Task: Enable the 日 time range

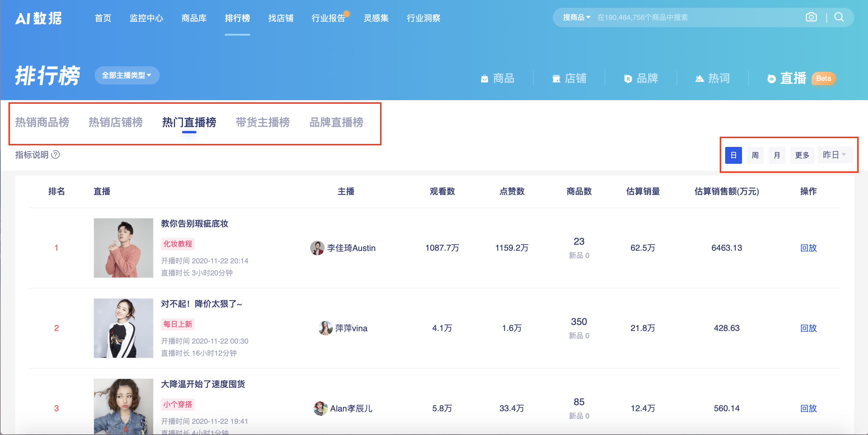Action: pos(733,155)
